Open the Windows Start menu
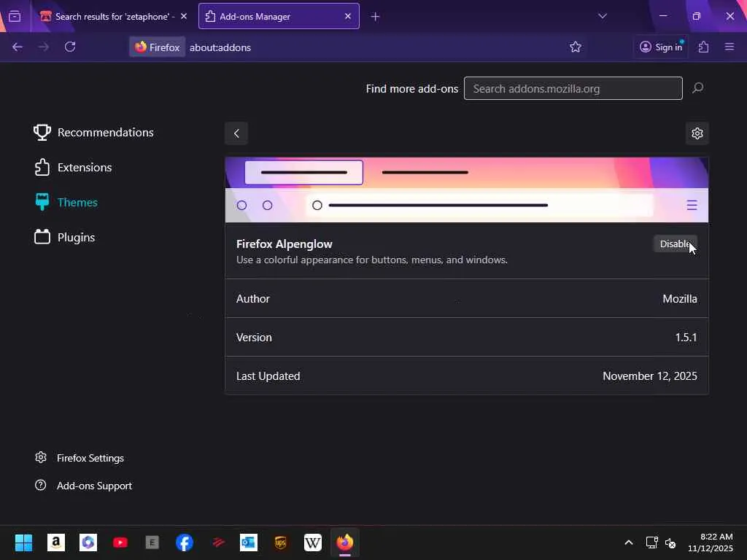Viewport: 747px width, 560px height. tap(23, 542)
